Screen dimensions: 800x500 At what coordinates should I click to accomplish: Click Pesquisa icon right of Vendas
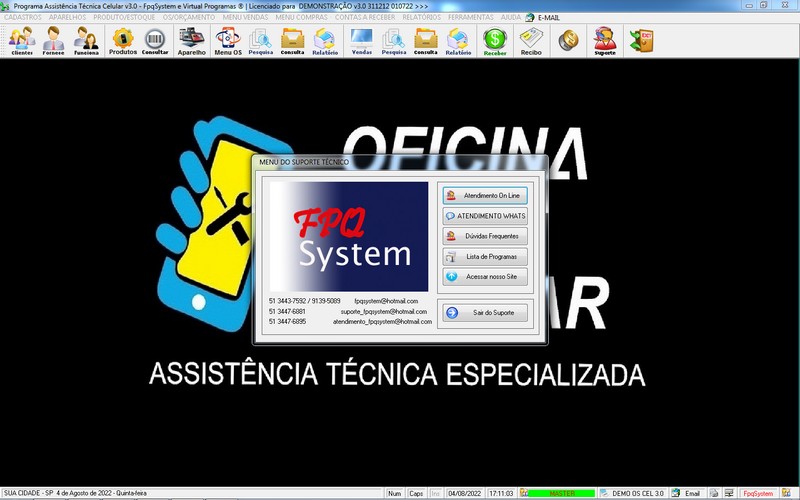[x=393, y=41]
